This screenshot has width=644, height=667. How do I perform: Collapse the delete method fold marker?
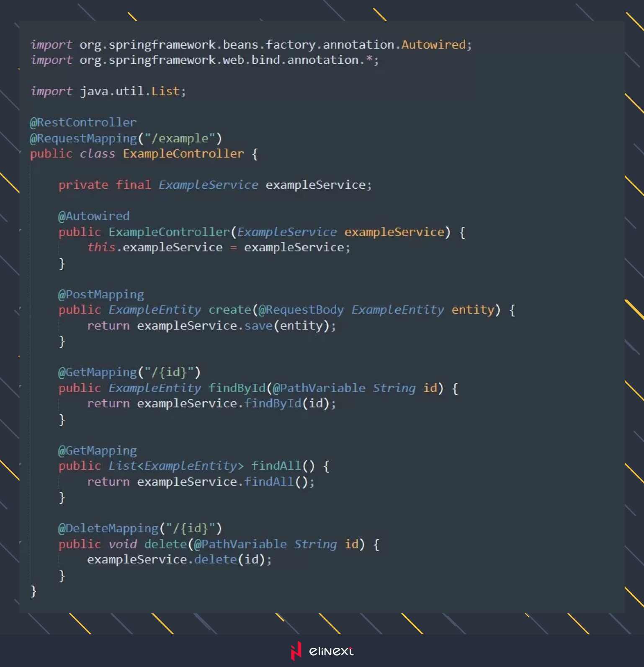pyautogui.click(x=20, y=544)
